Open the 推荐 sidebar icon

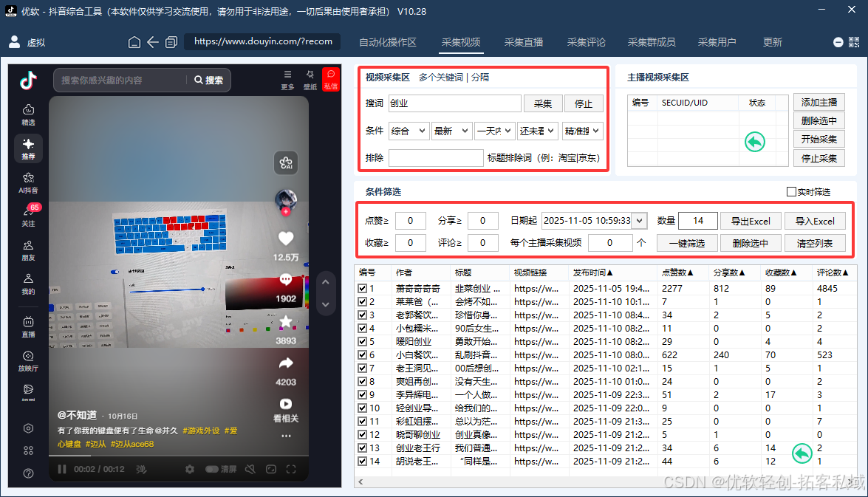coord(28,148)
